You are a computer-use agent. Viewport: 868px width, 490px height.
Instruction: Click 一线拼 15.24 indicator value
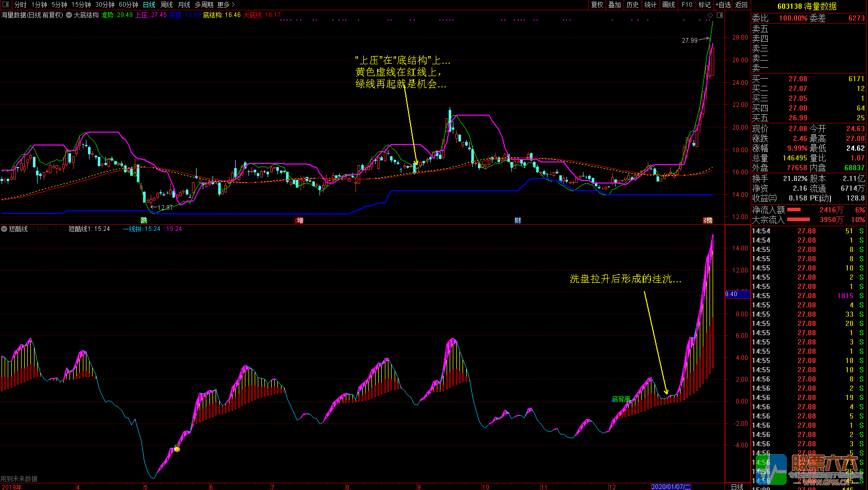tap(141, 229)
